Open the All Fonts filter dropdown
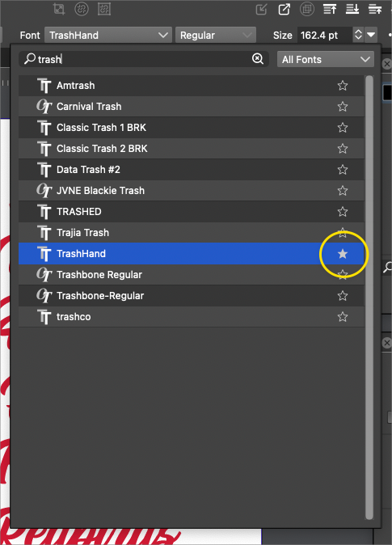The height and width of the screenshot is (545, 392). pos(326,59)
